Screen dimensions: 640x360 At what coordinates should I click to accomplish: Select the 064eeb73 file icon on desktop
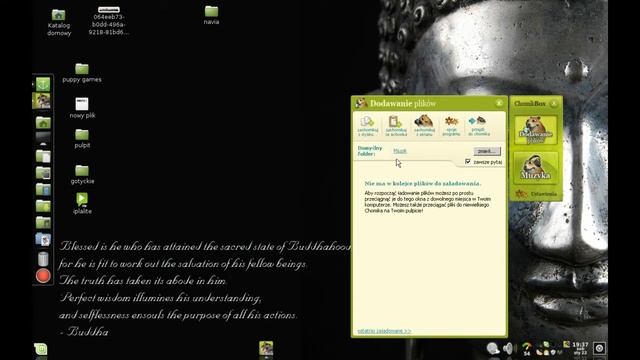coord(109,10)
